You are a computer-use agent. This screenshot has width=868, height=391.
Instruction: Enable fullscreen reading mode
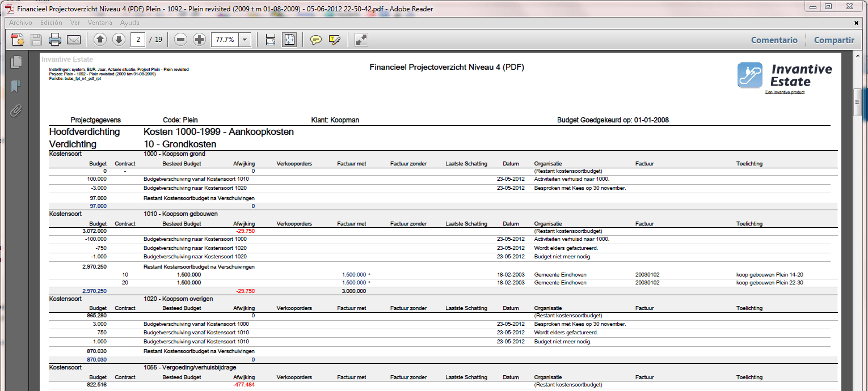pos(360,40)
